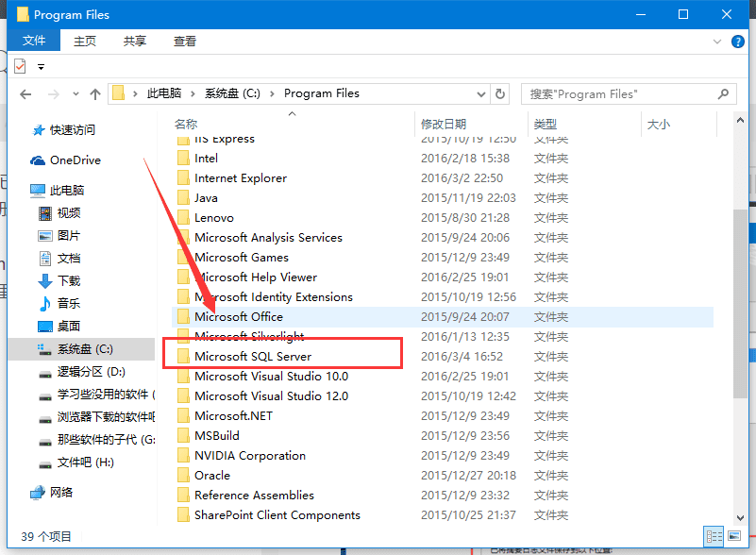Click the vertical scrollbar down arrow
The width and height of the screenshot is (756, 555).
tap(741, 517)
